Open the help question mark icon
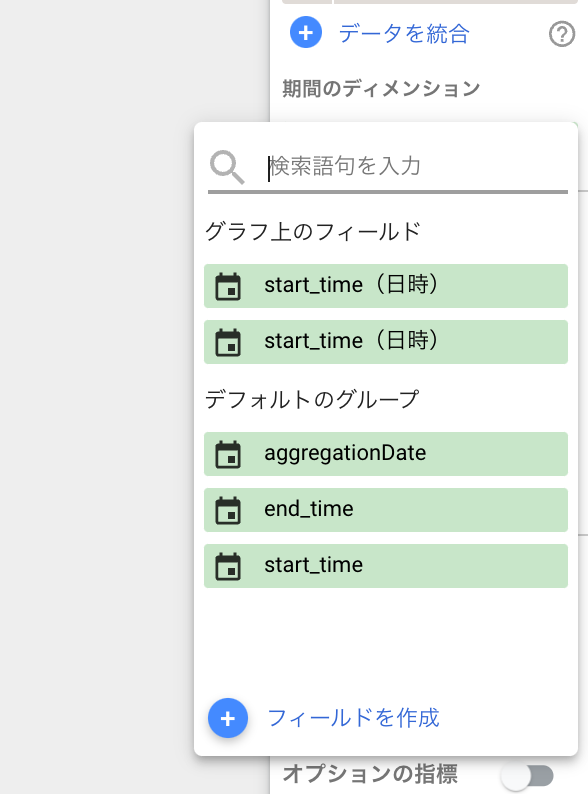Viewport: 588px width, 794px height. (562, 34)
